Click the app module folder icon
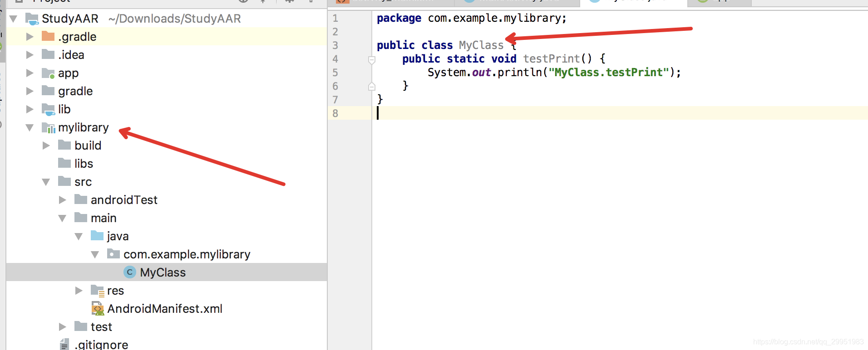Screen dimensions: 868x350 48,73
